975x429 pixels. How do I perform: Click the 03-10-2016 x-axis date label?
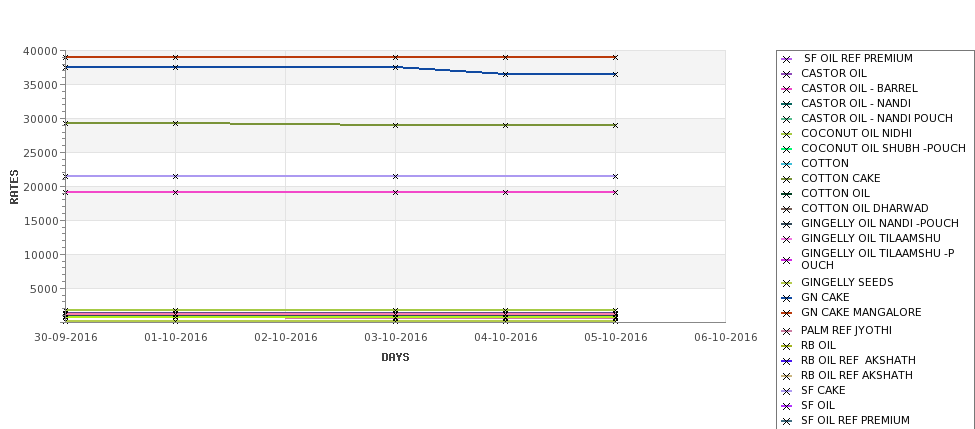(x=395, y=338)
